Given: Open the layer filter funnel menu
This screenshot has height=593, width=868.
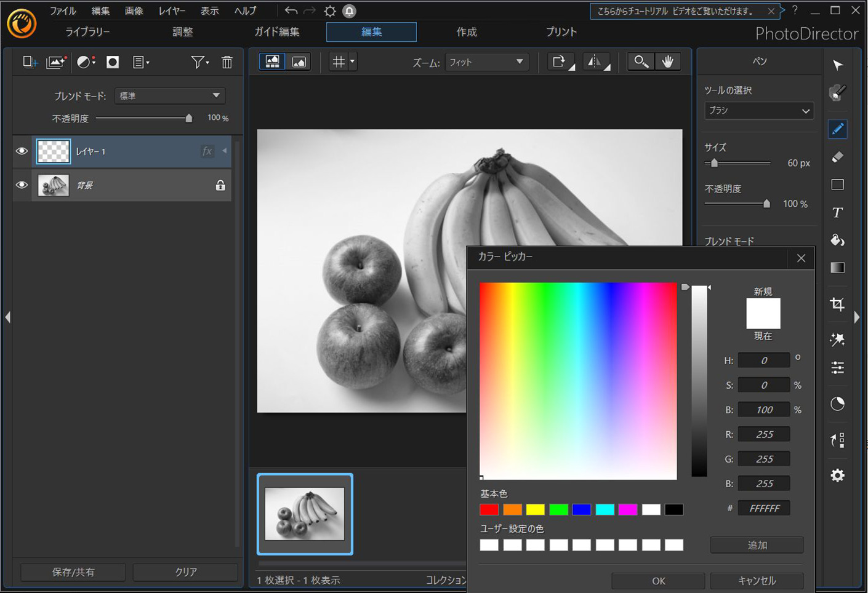Looking at the screenshot, I should (x=199, y=62).
